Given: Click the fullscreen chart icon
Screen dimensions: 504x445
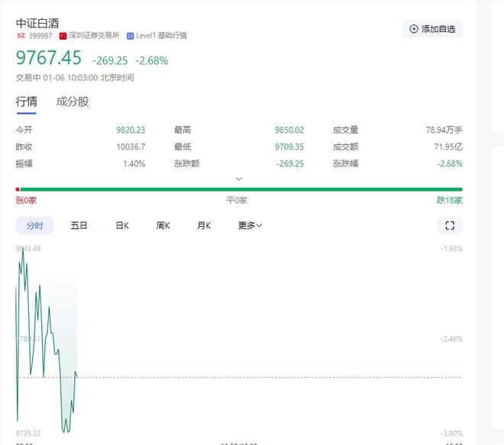Looking at the screenshot, I should [x=450, y=225].
